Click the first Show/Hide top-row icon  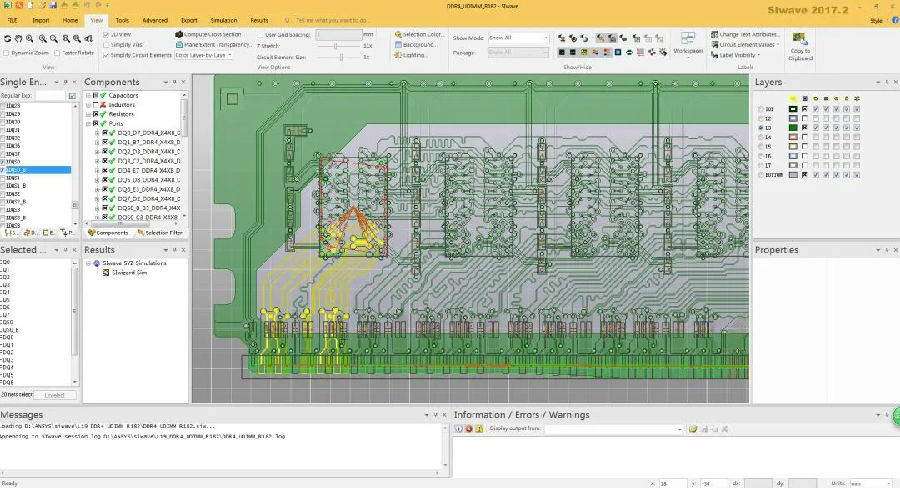click(561, 38)
